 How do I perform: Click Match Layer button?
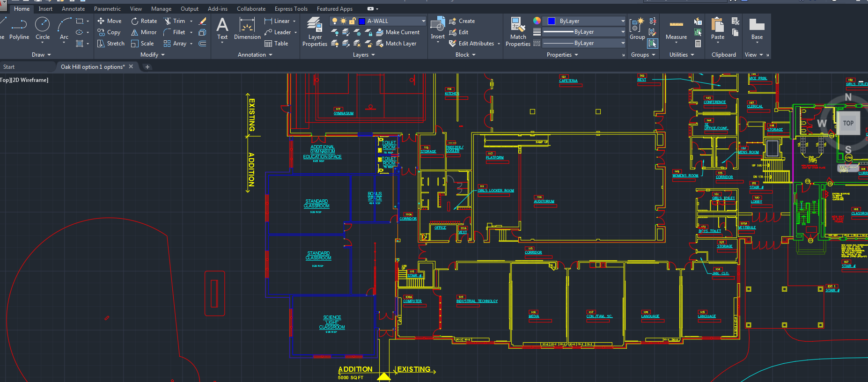(x=396, y=44)
